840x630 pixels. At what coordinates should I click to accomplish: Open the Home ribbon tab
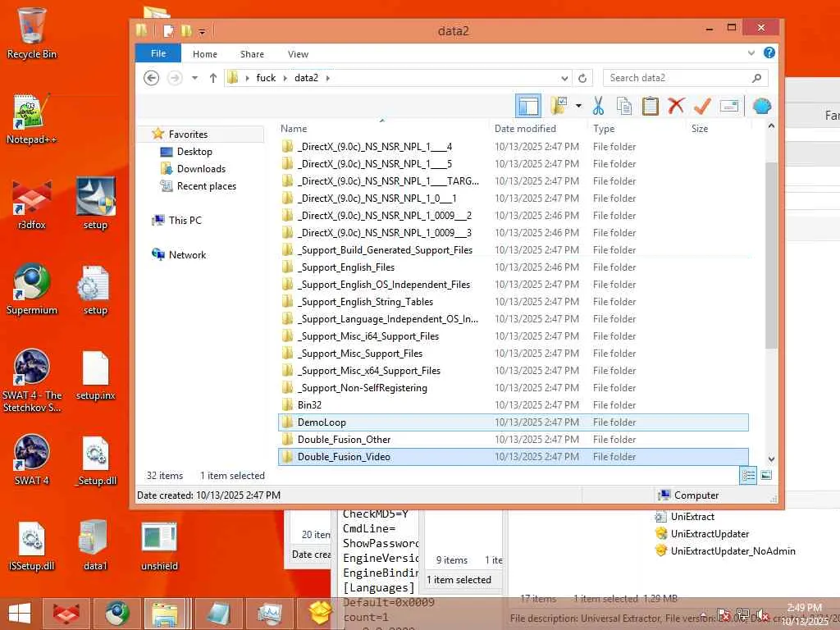point(204,54)
